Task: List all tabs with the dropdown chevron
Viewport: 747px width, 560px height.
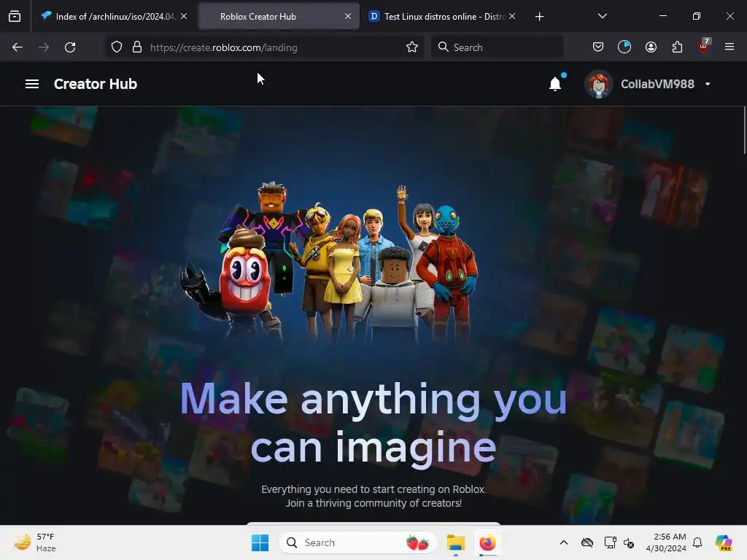Action: [602, 16]
